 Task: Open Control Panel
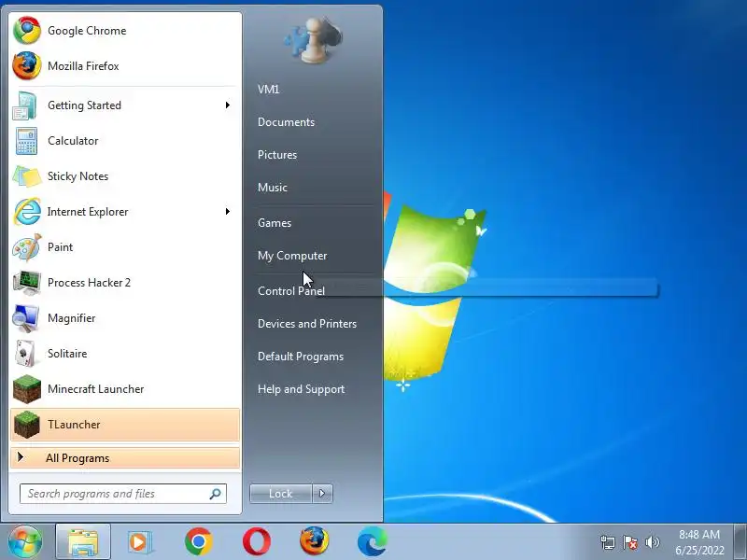(x=291, y=291)
